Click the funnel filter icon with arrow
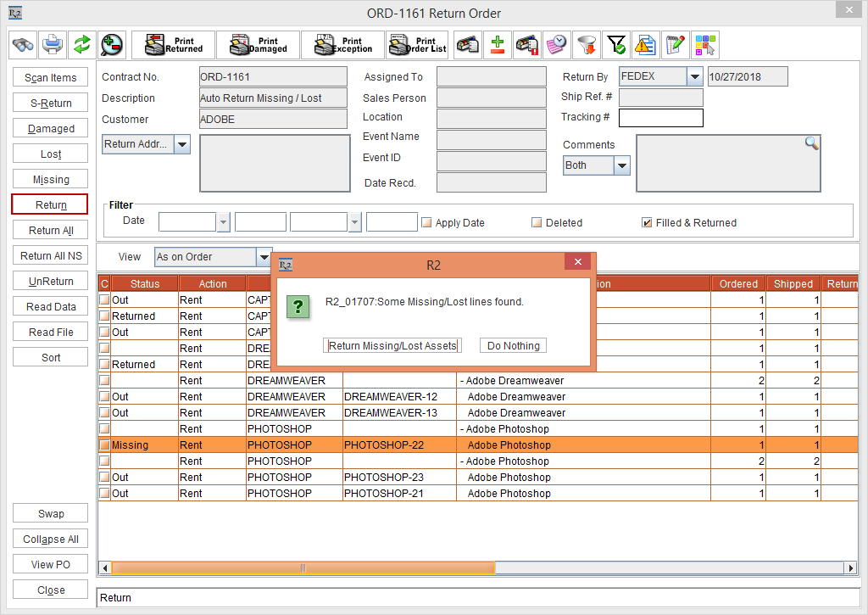Image resolution: width=868 pixels, height=615 pixels. [x=587, y=44]
